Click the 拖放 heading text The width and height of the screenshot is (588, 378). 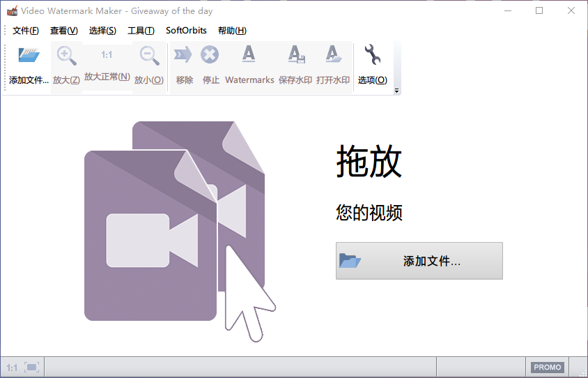pyautogui.click(x=369, y=161)
